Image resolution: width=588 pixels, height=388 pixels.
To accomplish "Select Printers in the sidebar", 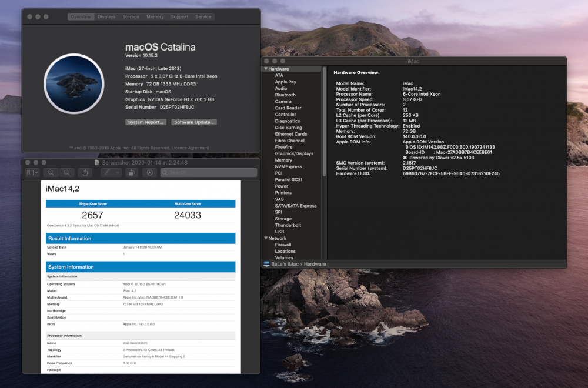I will 283,193.
